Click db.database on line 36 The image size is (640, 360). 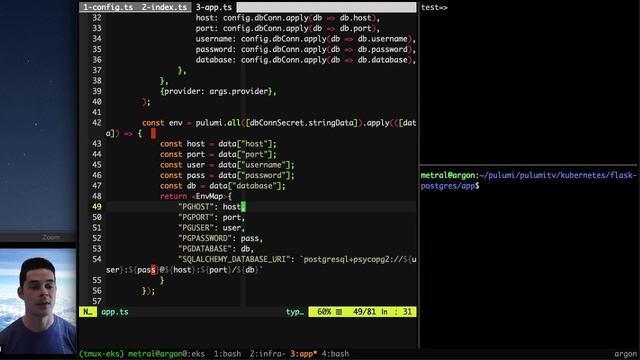tap(382, 60)
